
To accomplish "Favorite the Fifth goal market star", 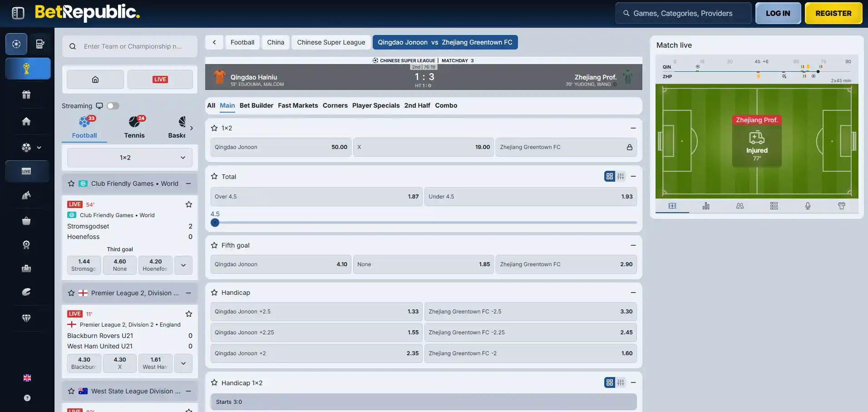I will click(214, 245).
